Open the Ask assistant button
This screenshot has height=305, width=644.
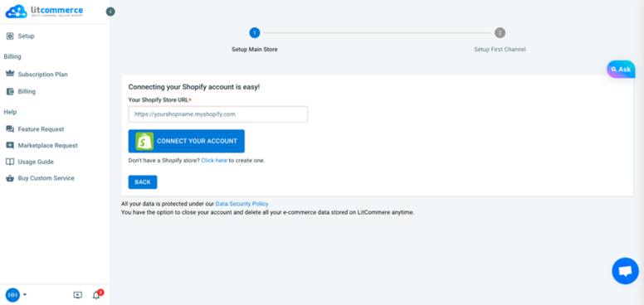coord(621,70)
